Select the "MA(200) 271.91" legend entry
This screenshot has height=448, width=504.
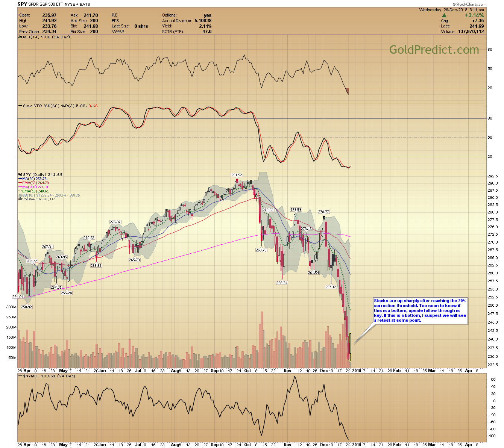(x=33, y=187)
